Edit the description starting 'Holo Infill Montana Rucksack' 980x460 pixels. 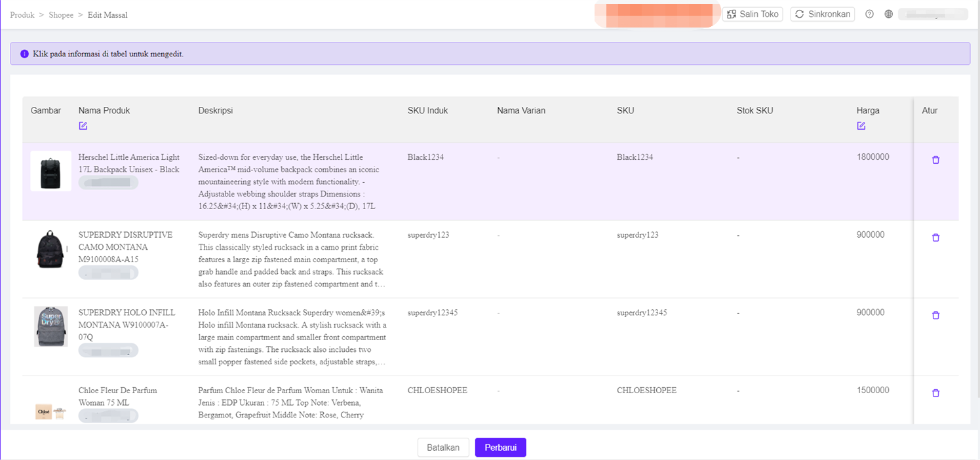tap(292, 337)
